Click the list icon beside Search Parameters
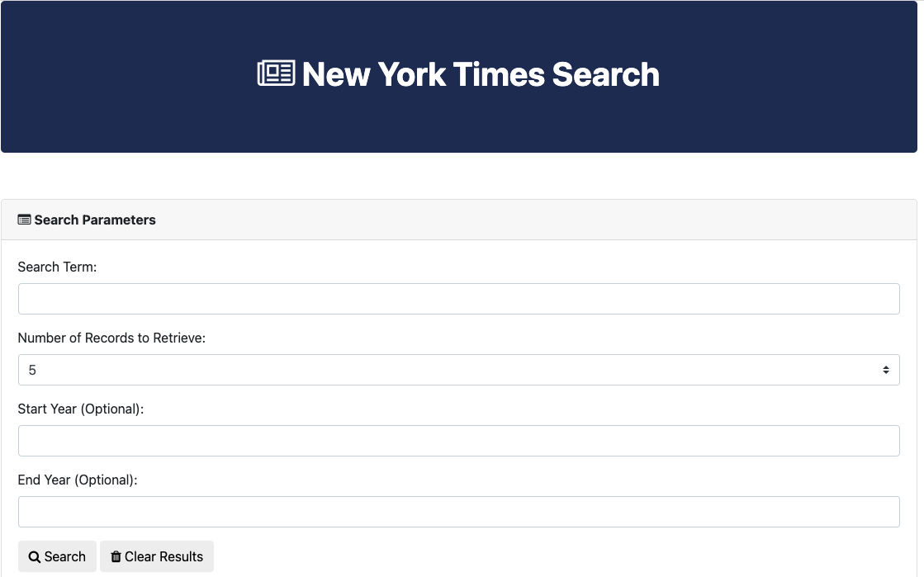This screenshot has width=924, height=577. tap(24, 220)
